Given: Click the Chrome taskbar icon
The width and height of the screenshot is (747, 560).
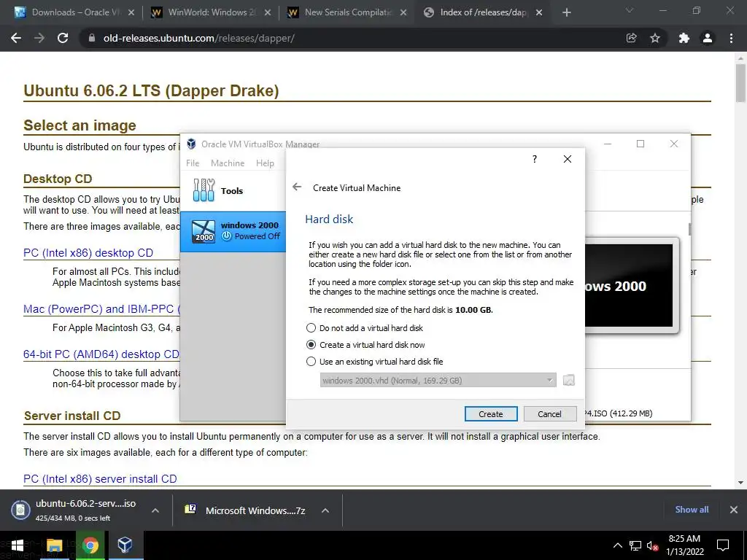Looking at the screenshot, I should pyautogui.click(x=90, y=545).
